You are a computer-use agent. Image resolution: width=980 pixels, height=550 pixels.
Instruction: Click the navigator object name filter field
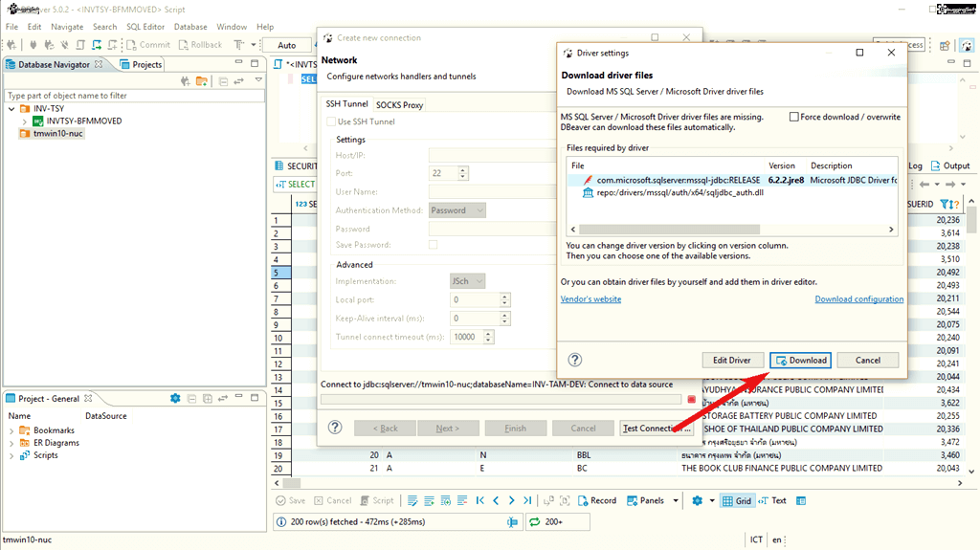click(134, 96)
